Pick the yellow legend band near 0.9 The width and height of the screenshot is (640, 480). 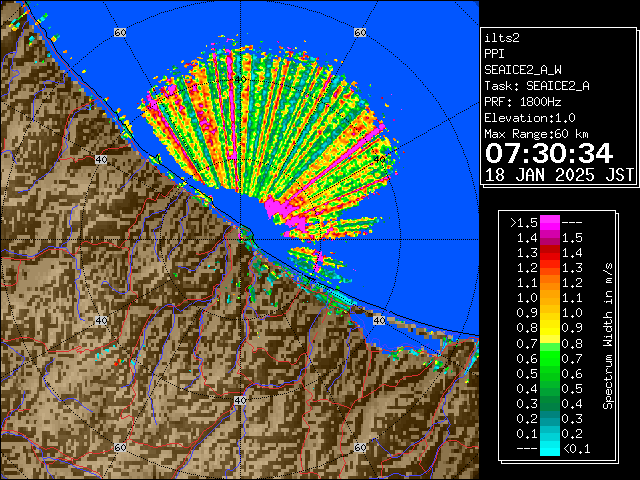(x=549, y=328)
